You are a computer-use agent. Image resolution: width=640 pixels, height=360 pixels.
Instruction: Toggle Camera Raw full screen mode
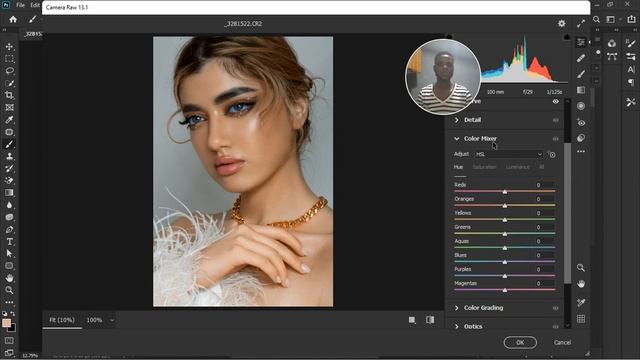pyautogui.click(x=581, y=24)
